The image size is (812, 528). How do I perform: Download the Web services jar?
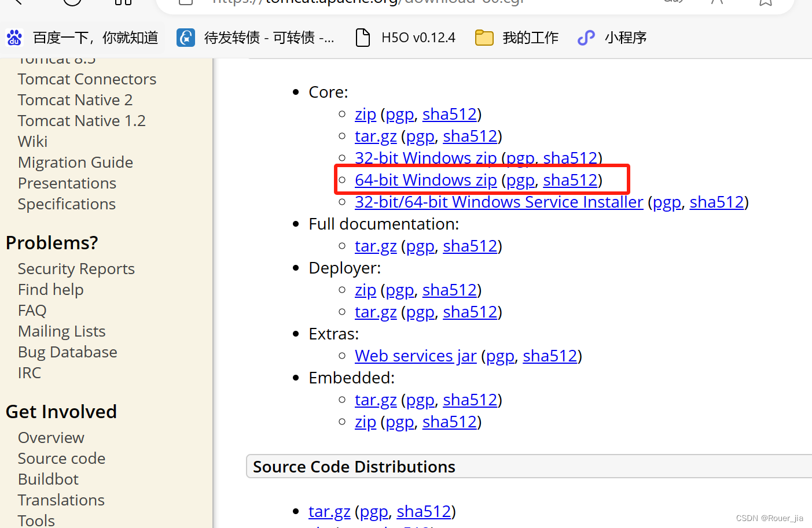pos(416,356)
